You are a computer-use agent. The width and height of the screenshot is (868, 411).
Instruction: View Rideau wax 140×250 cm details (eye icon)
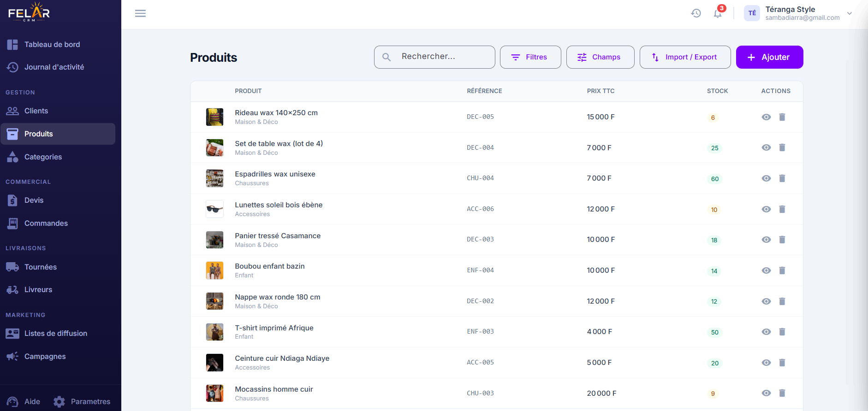766,117
